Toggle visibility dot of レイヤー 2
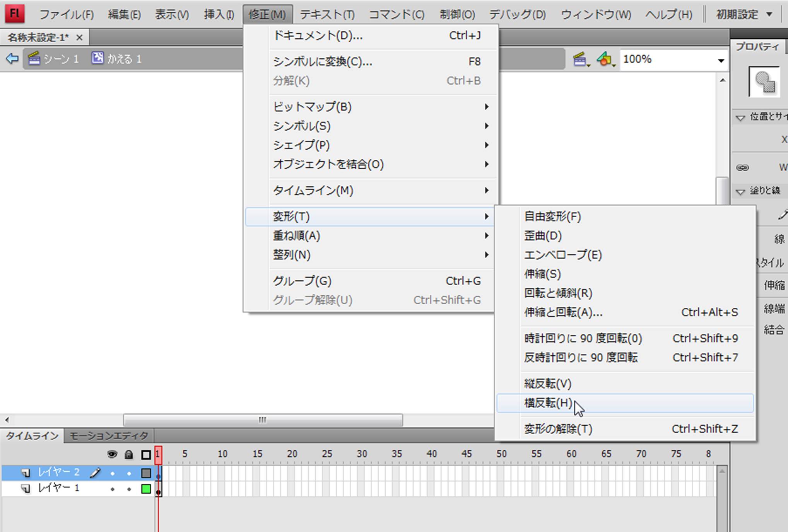 click(x=112, y=473)
